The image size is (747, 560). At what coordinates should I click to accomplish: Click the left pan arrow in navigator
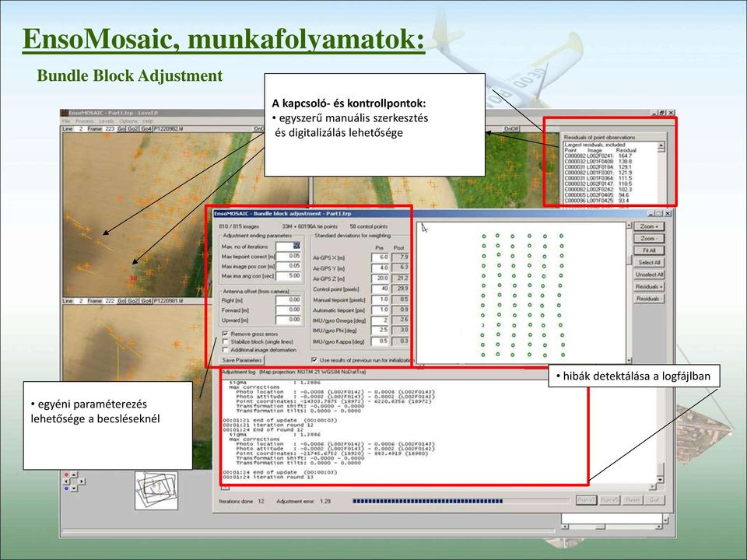click(66, 481)
